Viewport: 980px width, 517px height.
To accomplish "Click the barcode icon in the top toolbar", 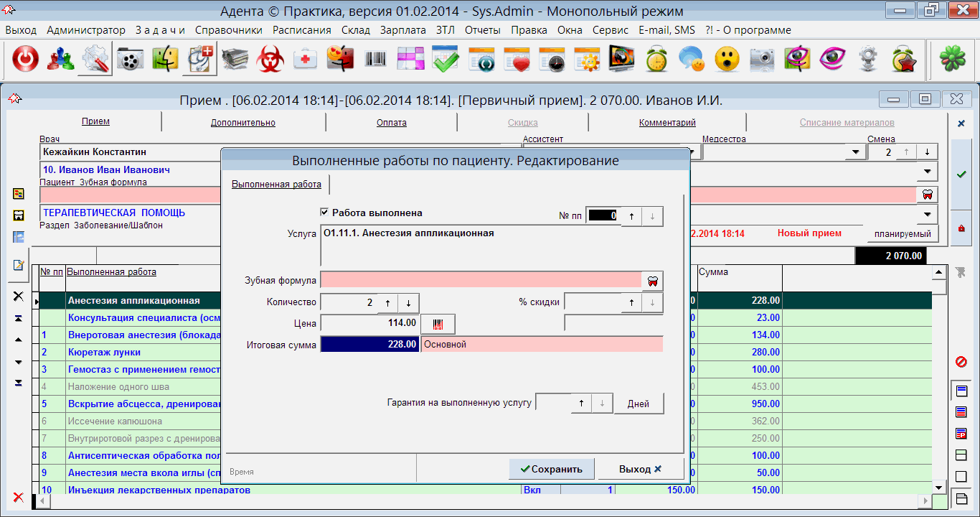I will [375, 59].
